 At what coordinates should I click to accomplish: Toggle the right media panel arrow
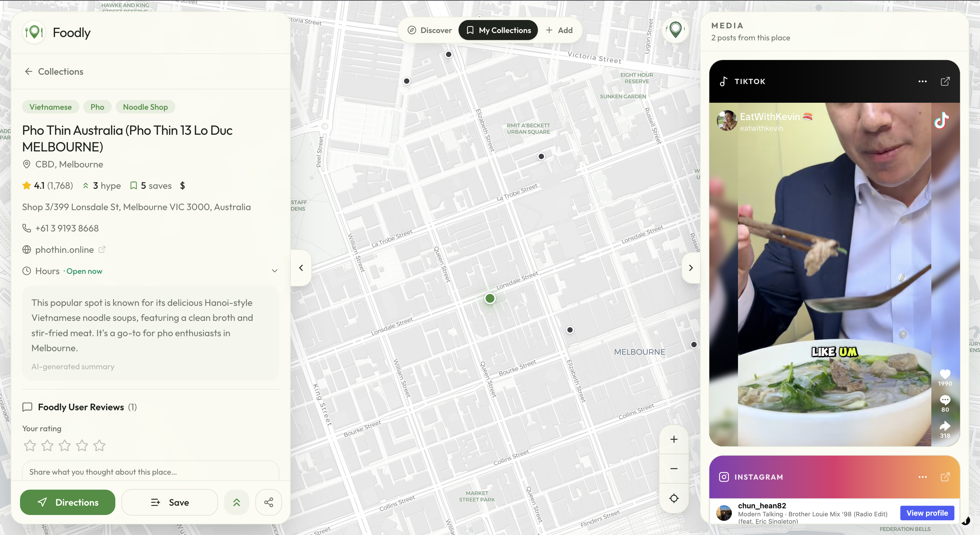(691, 268)
